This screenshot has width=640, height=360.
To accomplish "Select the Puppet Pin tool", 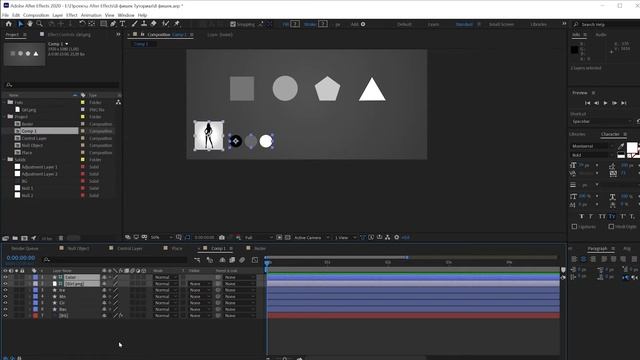I will tap(177, 24).
